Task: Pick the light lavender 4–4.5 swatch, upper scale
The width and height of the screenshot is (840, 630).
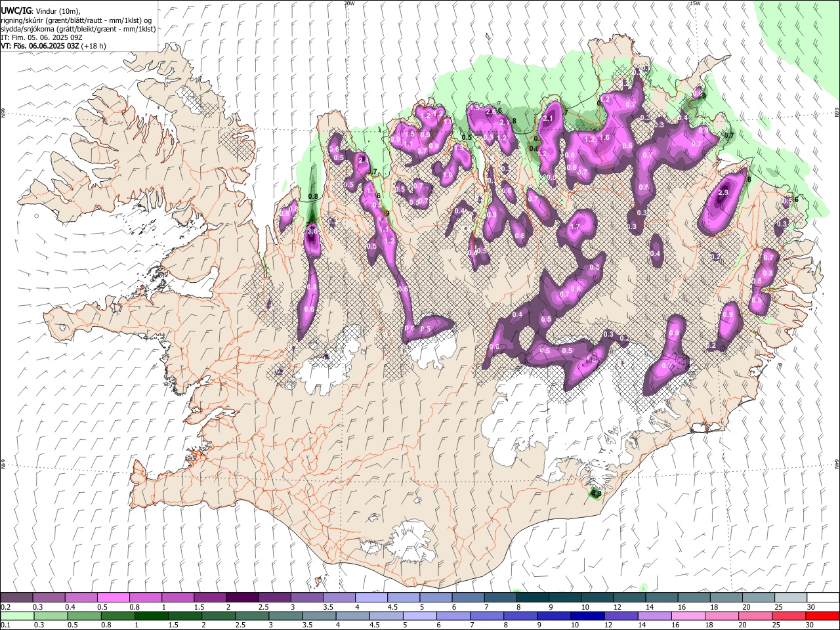Action: (x=371, y=598)
